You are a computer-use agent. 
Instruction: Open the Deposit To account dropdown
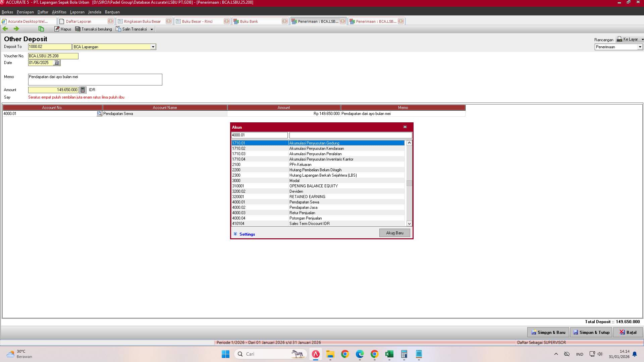153,47
